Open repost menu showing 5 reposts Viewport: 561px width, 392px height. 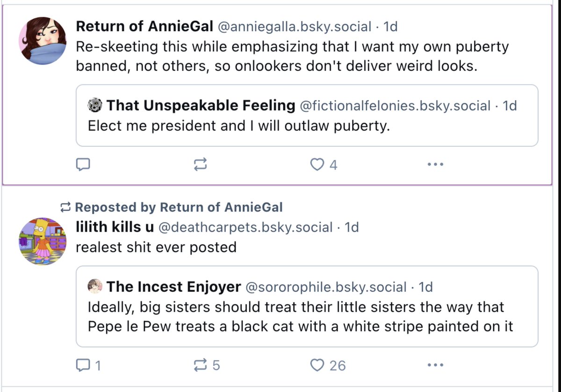tap(200, 365)
